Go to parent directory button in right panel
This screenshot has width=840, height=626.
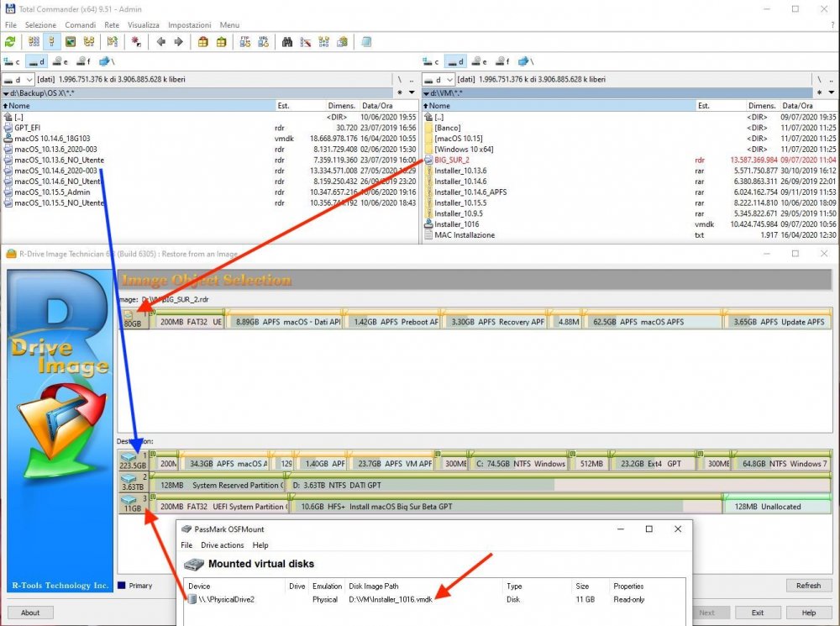(832, 79)
